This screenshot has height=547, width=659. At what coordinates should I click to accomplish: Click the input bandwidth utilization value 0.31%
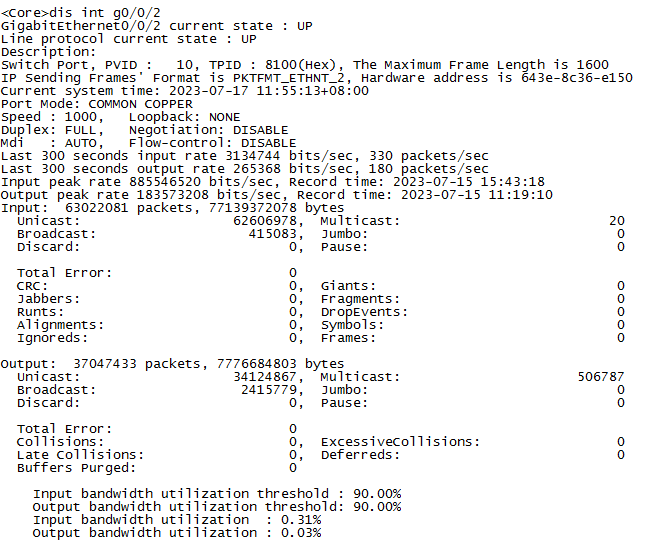pos(300,520)
